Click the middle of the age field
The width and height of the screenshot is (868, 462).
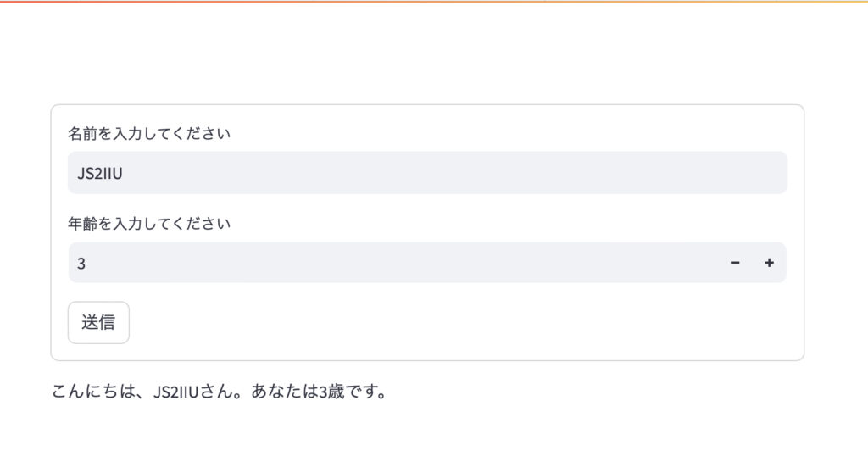pyautogui.click(x=398, y=263)
